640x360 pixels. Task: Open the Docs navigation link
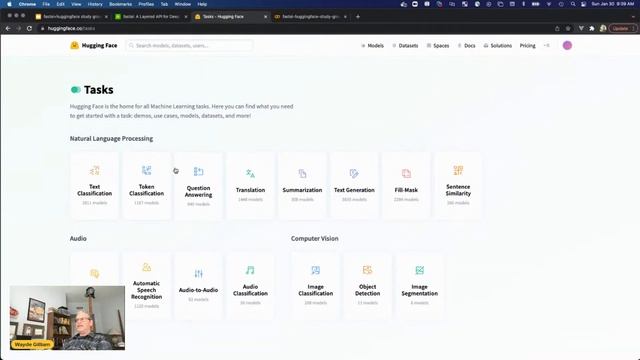tap(466, 45)
